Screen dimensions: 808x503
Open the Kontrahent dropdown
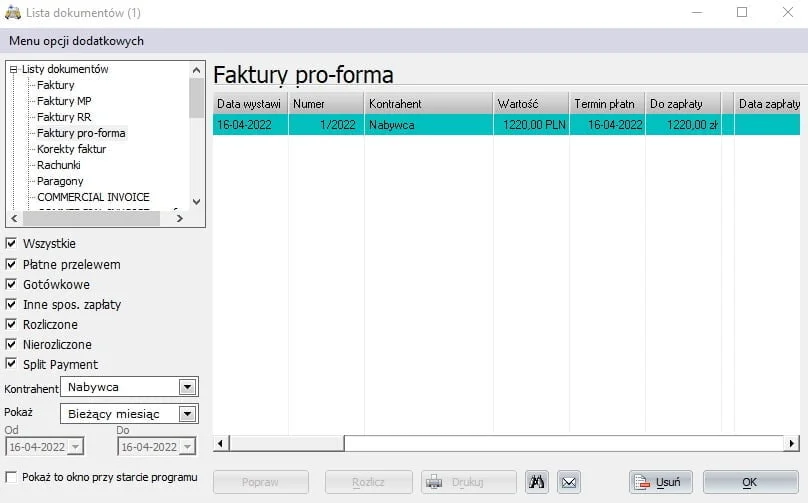coord(188,387)
